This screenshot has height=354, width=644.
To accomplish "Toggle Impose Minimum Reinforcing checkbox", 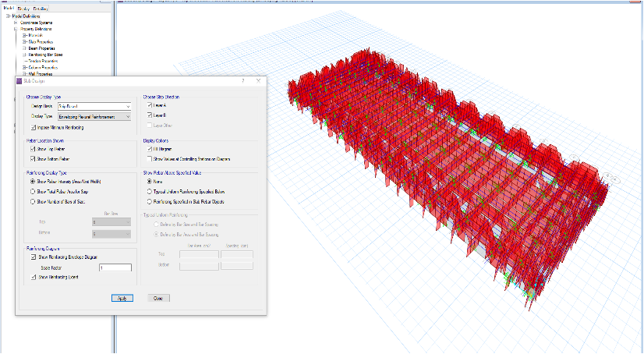I will [x=32, y=127].
